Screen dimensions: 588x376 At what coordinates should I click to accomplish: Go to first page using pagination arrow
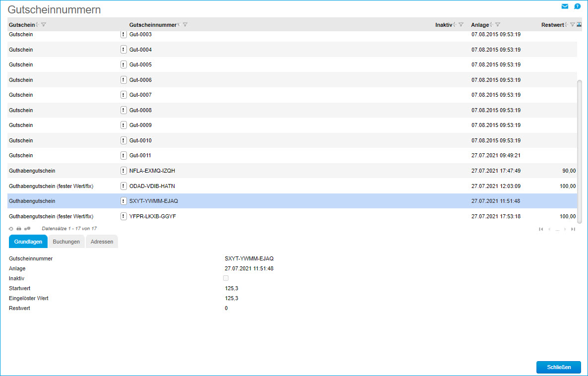click(x=541, y=229)
